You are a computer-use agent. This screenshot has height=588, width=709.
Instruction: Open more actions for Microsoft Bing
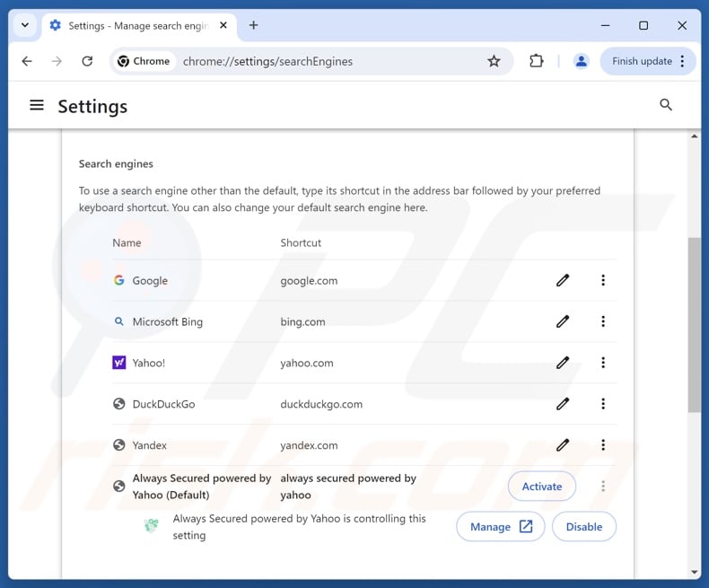tap(603, 321)
